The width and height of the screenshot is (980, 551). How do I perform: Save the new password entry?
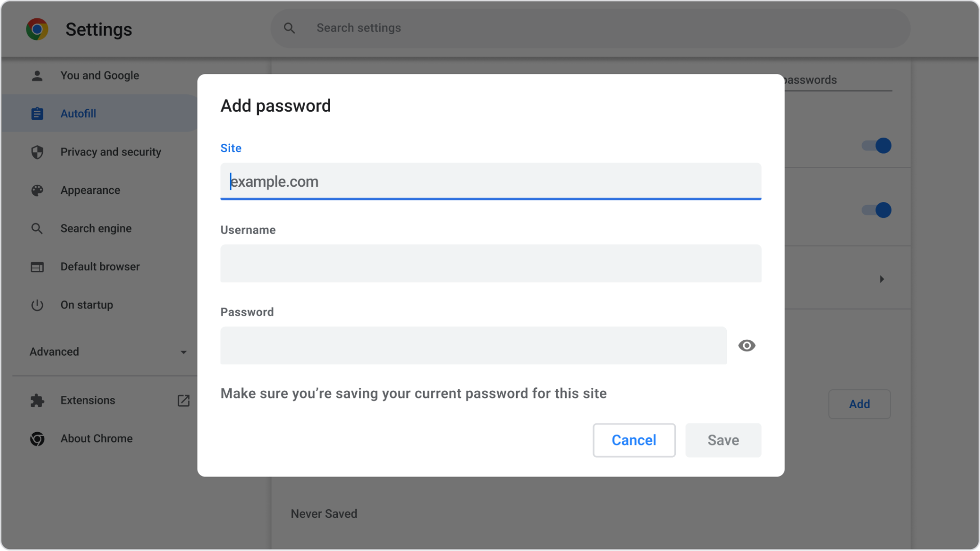click(x=723, y=440)
